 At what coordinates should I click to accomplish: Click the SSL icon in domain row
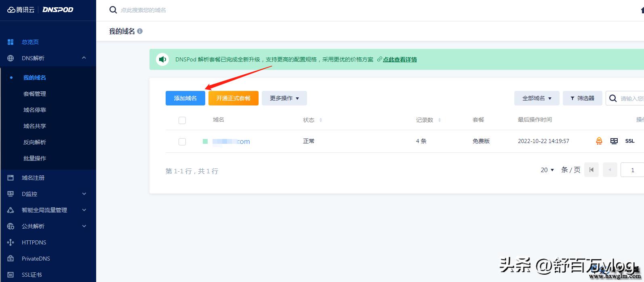click(x=630, y=141)
